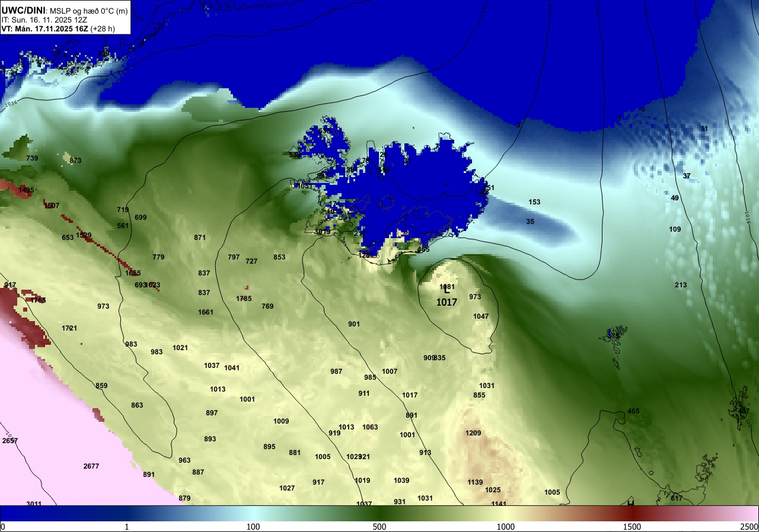Click the colorbar label 2500
This screenshot has height=532, width=759.
click(750, 527)
